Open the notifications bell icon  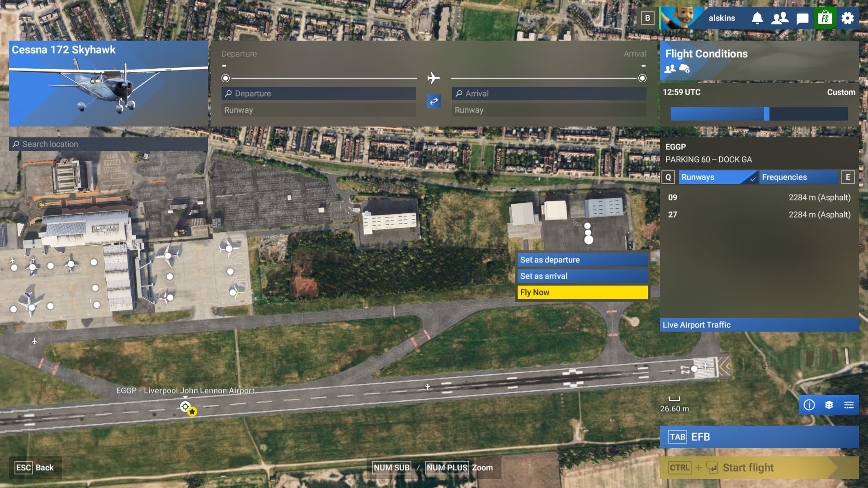[757, 18]
